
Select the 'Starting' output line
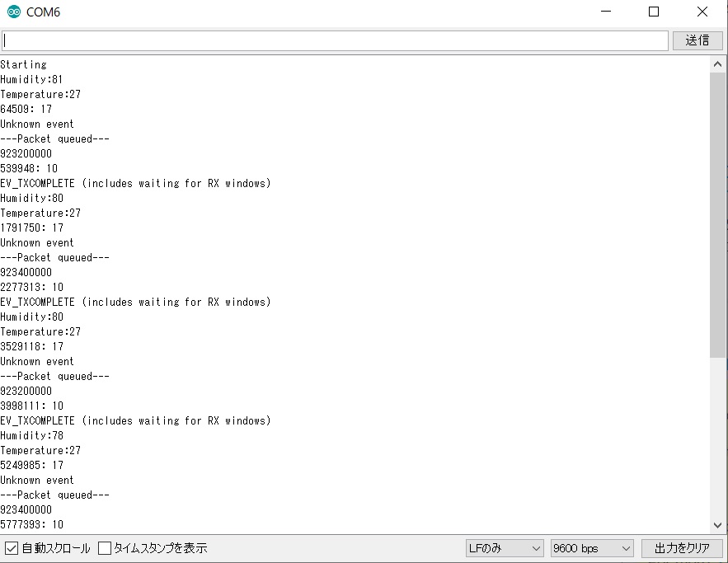(24, 64)
